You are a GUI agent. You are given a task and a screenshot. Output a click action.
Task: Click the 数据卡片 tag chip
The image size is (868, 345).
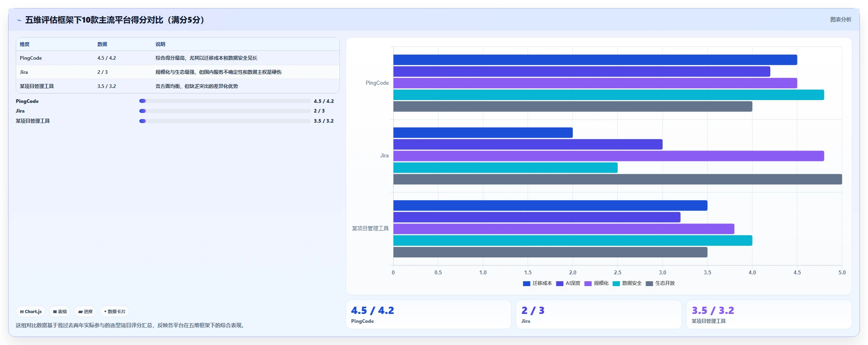point(115,312)
